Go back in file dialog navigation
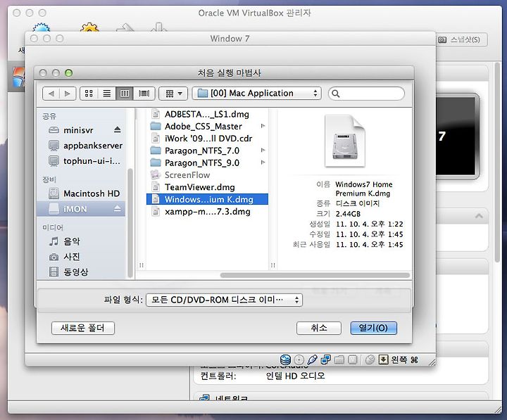Image resolution: width=507 pixels, height=420 pixels. click(x=51, y=94)
